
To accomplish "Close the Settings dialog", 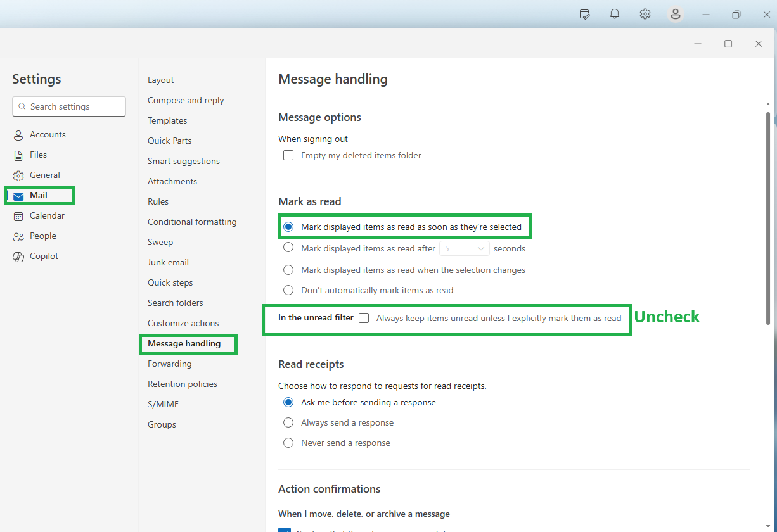I will [759, 44].
